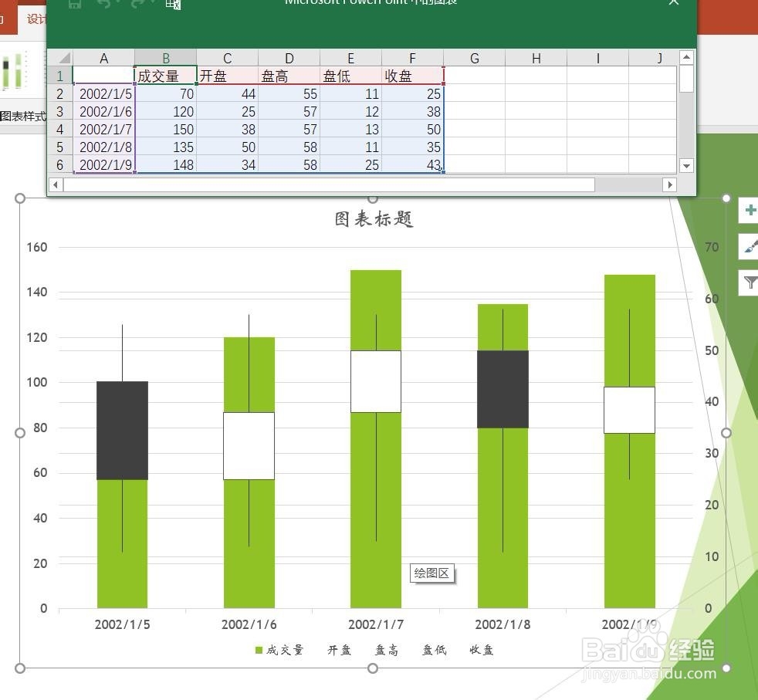Select cell containing 开盘
This screenshot has height=700, width=758.
tap(227, 76)
